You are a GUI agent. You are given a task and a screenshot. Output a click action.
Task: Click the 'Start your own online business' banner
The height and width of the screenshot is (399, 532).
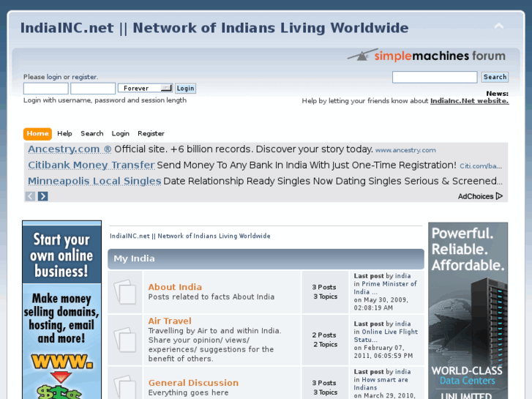click(x=61, y=310)
